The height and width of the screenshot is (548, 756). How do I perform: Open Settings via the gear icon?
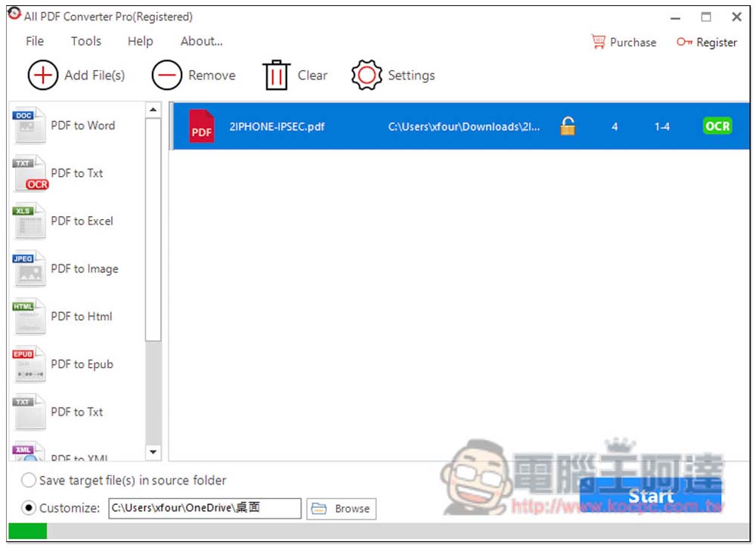(367, 76)
